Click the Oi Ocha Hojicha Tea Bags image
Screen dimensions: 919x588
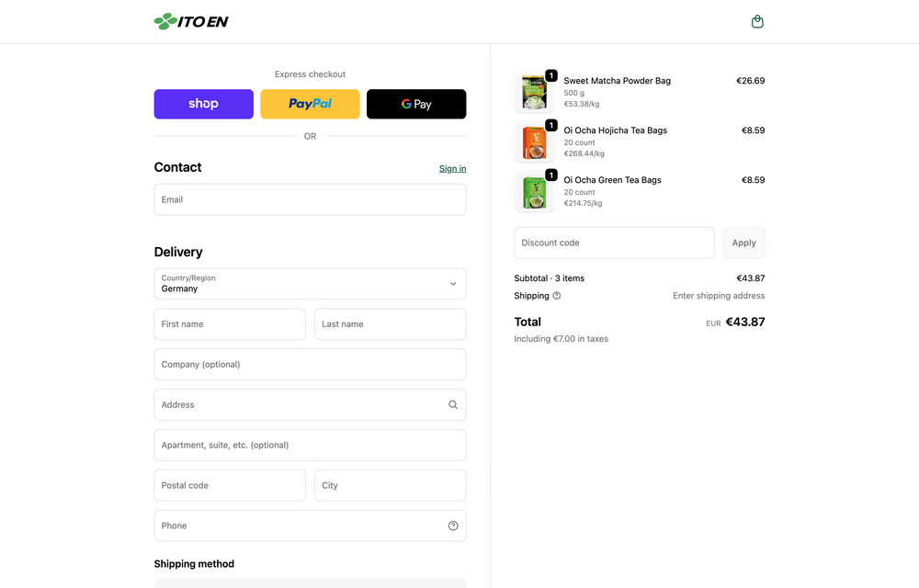[x=534, y=142]
